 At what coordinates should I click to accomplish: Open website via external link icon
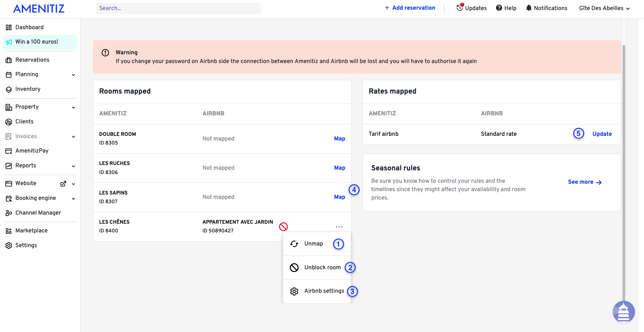[x=63, y=183]
